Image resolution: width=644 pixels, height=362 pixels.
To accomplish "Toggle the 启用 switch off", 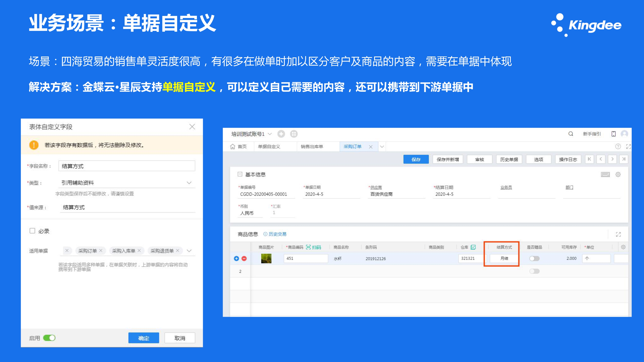I will click(x=49, y=338).
